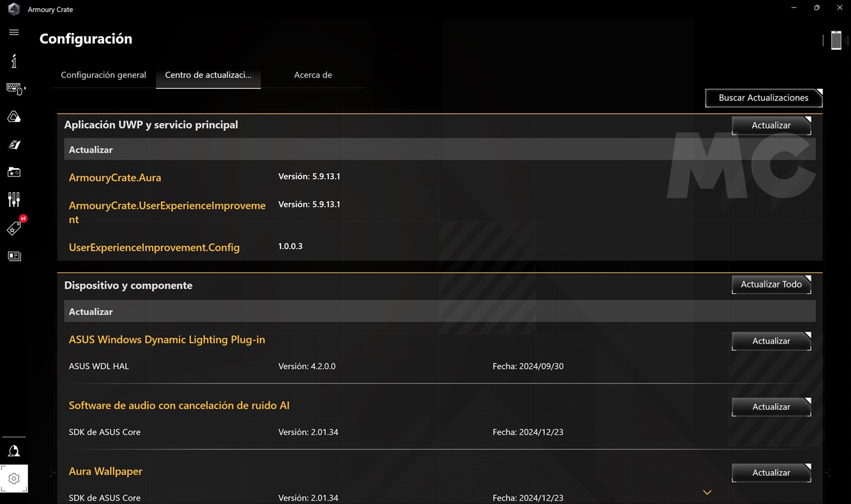Switch to the Acerca de tab
The image size is (851, 504).
point(313,75)
